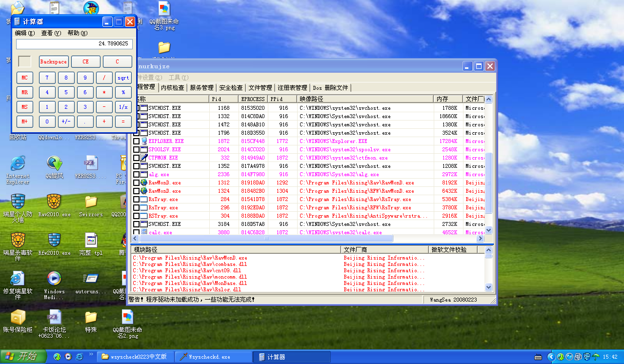
Task: Open the Rav2010.exe desktop icon
Action: point(54,202)
